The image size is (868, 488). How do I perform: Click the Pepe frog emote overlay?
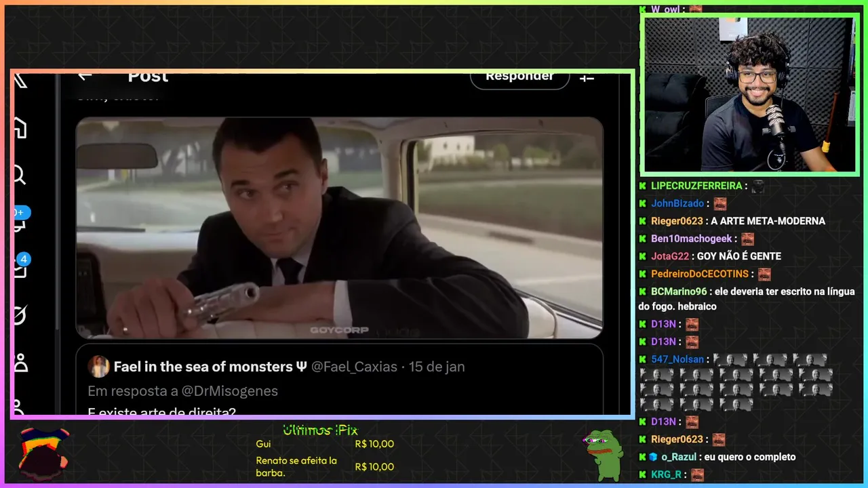click(603, 455)
